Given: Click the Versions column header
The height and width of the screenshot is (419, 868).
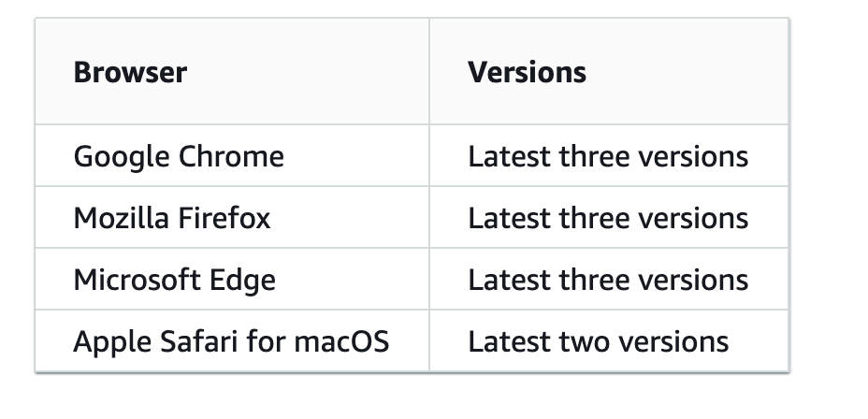Looking at the screenshot, I should (x=609, y=71).
